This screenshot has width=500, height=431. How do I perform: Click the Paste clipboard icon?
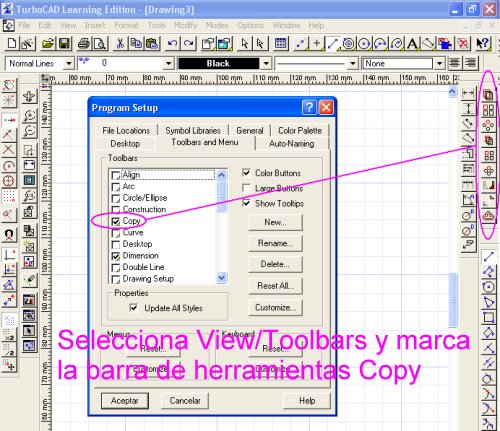152,43
